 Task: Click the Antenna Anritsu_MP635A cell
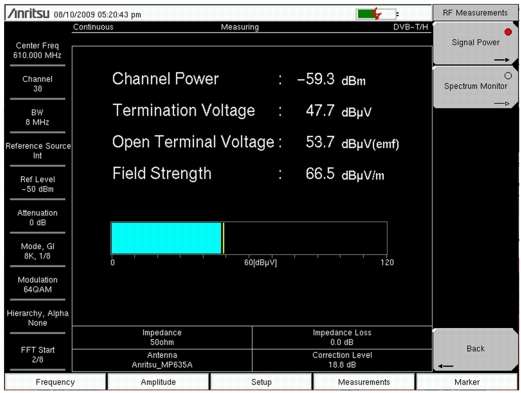(162, 360)
